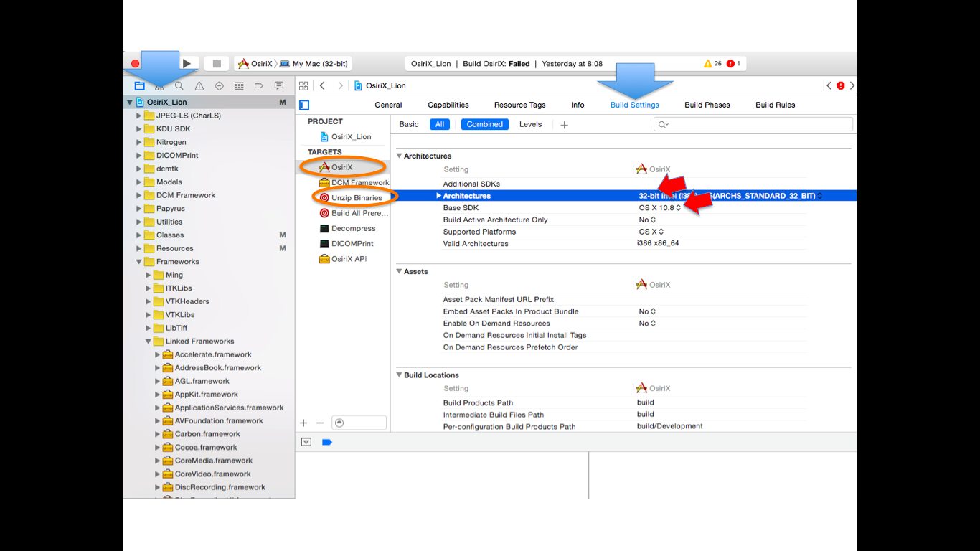This screenshot has height=551, width=980.
Task: Click the build settings search field
Action: pyautogui.click(x=753, y=124)
